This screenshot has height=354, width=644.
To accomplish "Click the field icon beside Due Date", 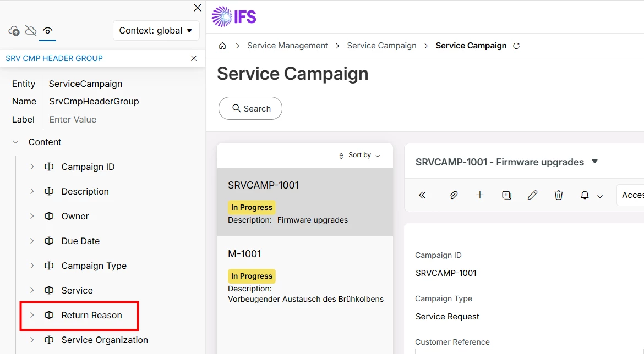I will 49,241.
